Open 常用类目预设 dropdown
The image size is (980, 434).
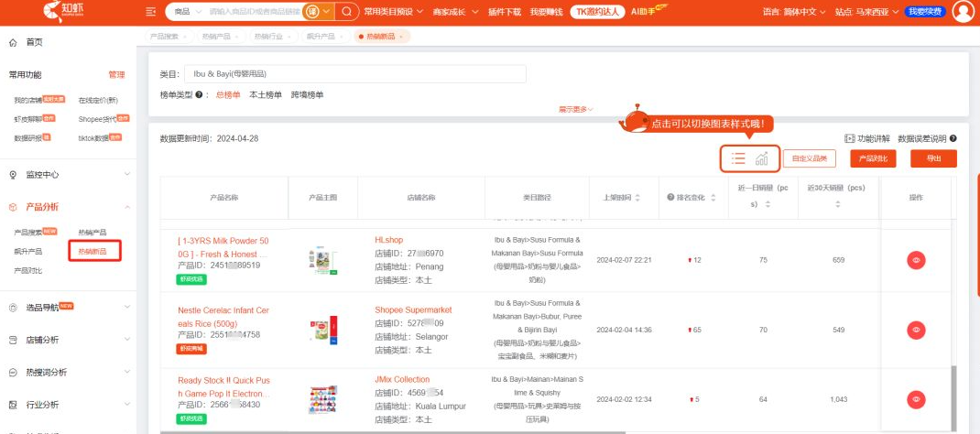coord(393,12)
